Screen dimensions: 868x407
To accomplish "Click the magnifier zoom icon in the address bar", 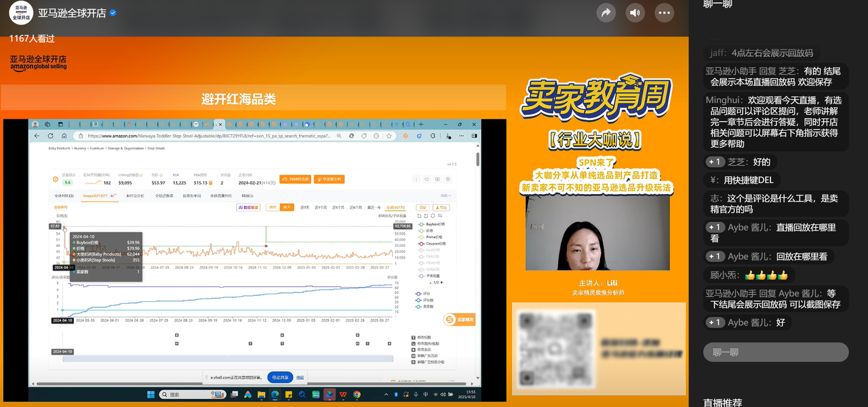I will pyautogui.click(x=340, y=136).
